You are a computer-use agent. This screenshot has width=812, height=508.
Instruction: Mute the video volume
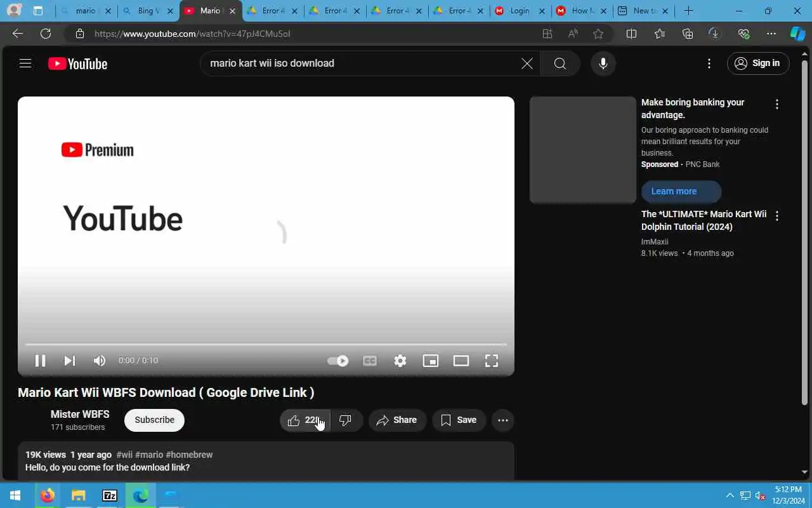click(100, 361)
